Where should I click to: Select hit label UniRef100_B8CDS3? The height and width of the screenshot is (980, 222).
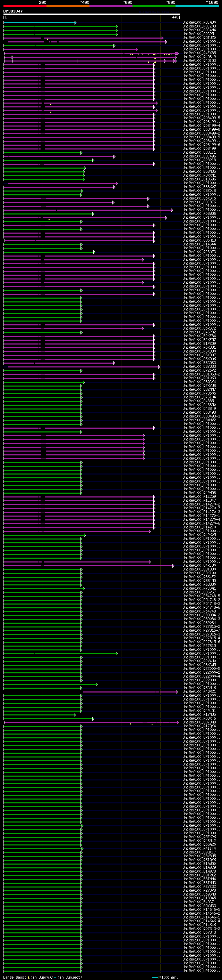pyautogui.click(x=199, y=363)
